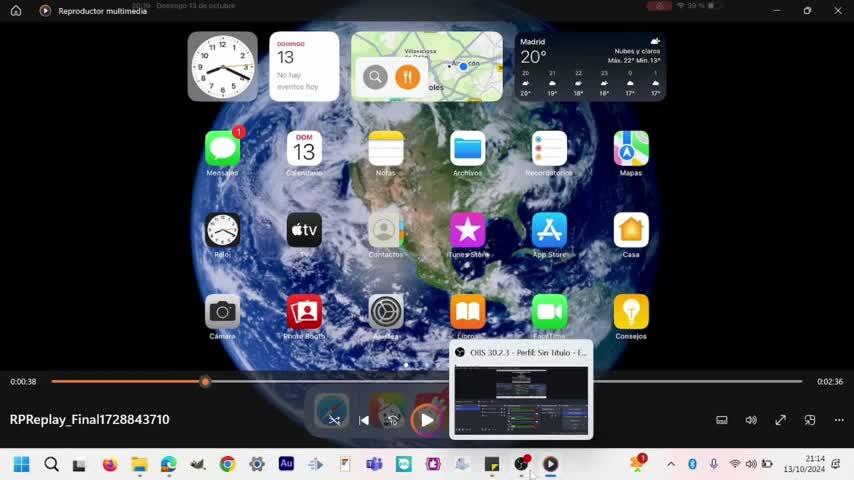Open more options ellipsis menu

click(839, 420)
